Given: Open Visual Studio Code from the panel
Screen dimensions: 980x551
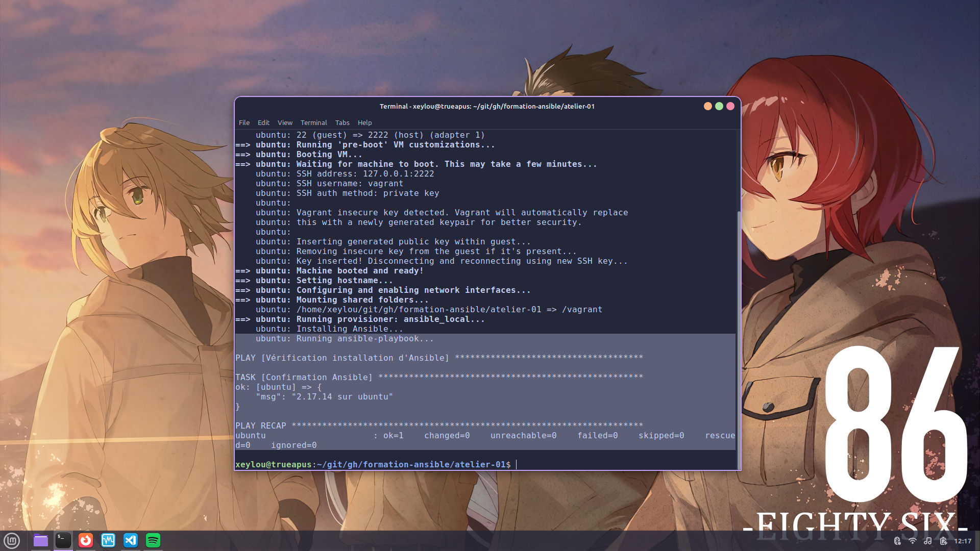Looking at the screenshot, I should (x=131, y=540).
